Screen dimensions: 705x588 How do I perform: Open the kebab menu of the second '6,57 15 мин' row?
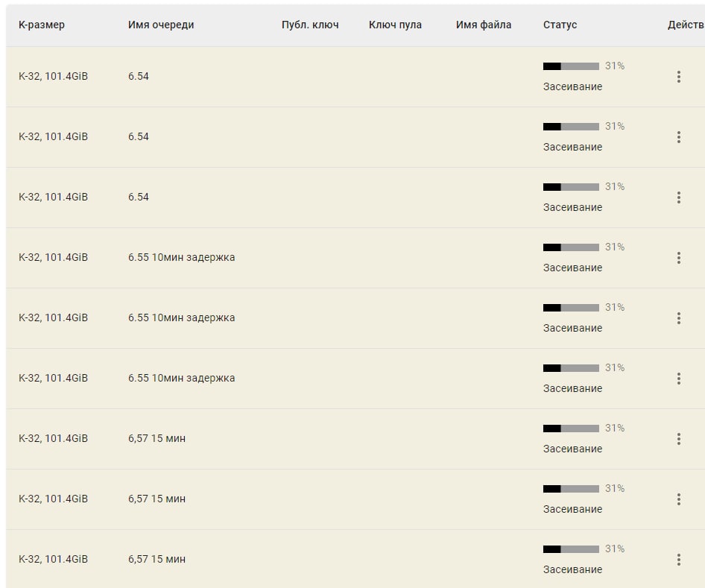click(678, 499)
